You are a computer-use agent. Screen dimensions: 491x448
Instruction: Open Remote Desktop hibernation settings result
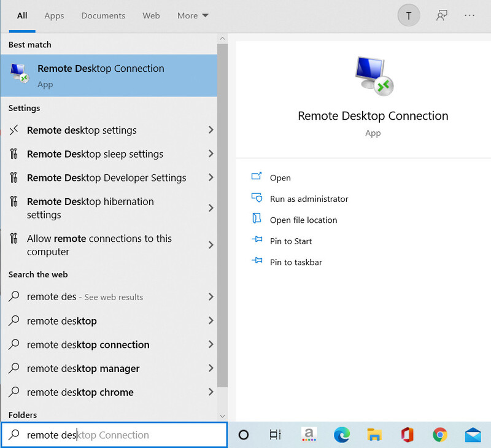[x=109, y=208]
